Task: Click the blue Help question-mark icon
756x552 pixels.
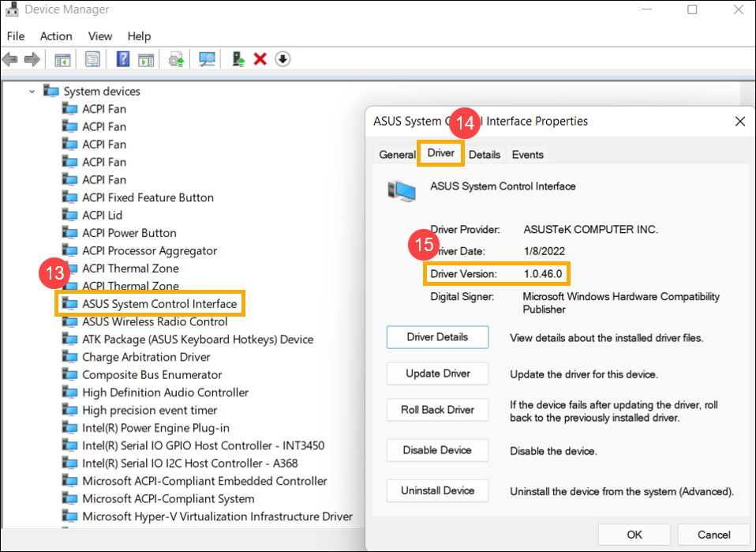Action: tap(123, 59)
